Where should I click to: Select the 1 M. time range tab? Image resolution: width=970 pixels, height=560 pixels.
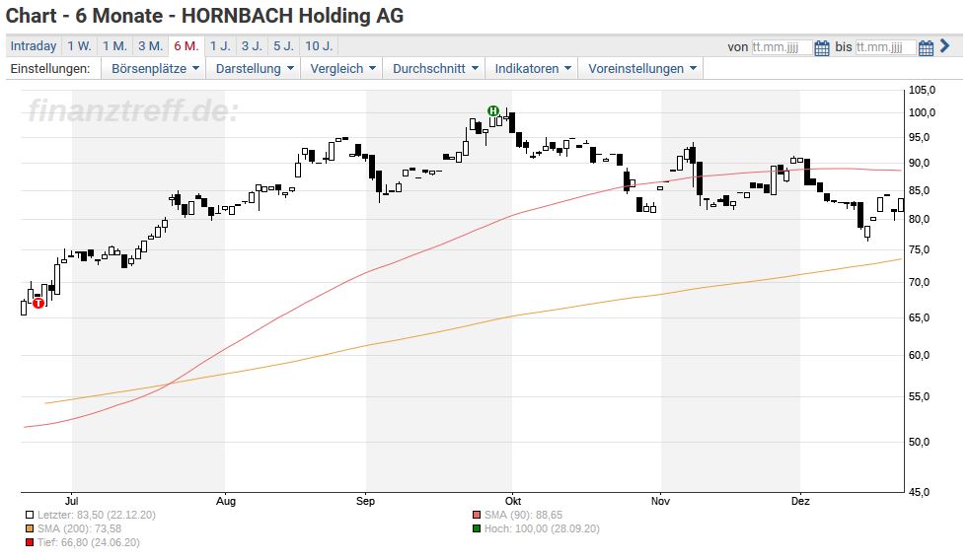[114, 46]
